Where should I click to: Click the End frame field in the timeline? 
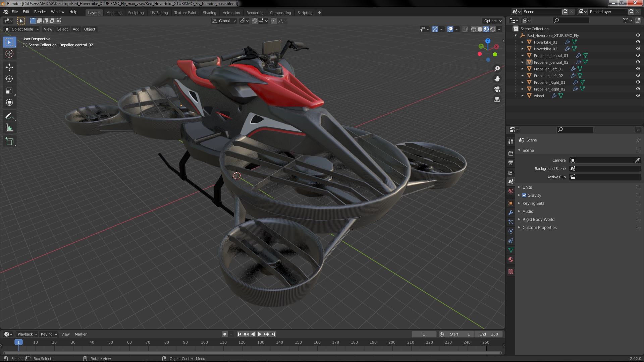coord(488,334)
